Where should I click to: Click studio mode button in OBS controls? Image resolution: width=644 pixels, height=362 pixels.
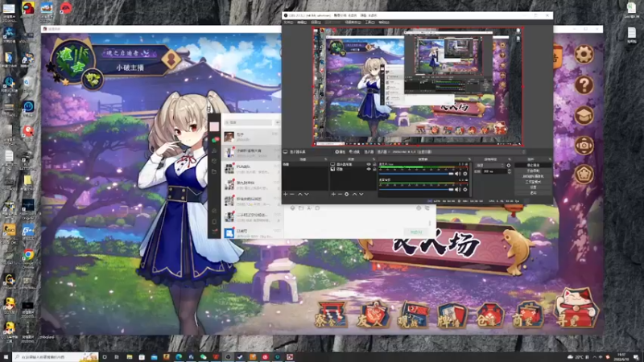[533, 182]
